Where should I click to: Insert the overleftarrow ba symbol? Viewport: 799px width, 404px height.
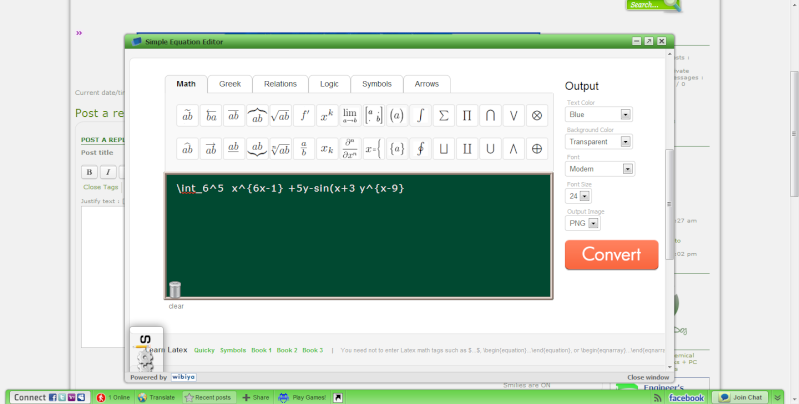point(211,116)
